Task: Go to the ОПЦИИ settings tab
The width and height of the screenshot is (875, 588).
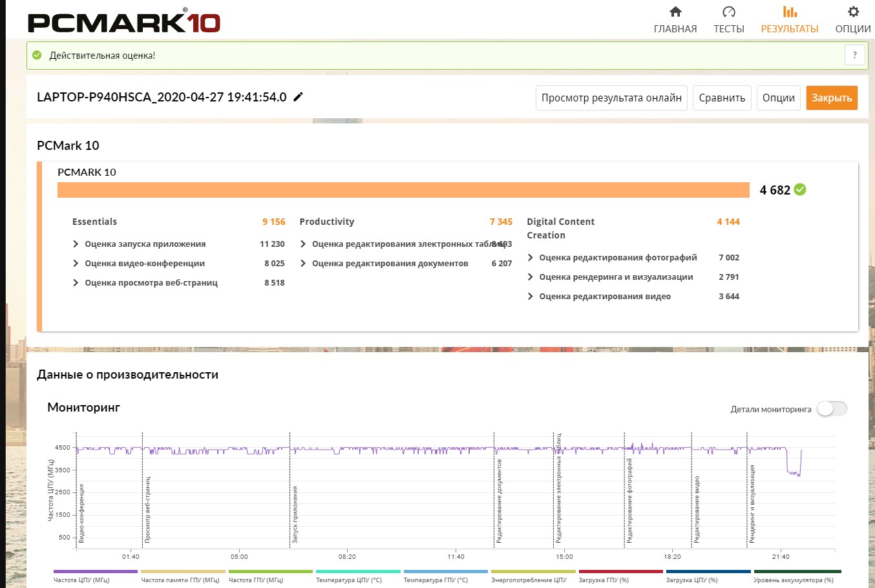Action: pos(853,20)
